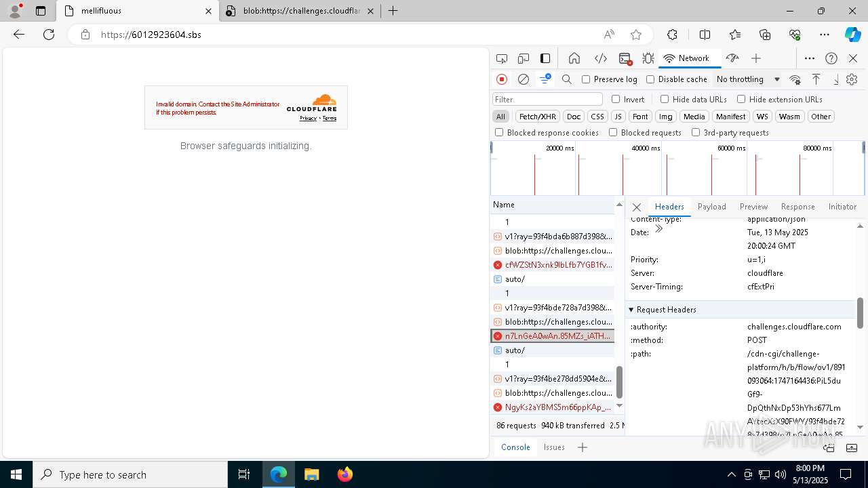Image resolution: width=868 pixels, height=488 pixels.
Task: Open network conditions wifi-gear icon
Action: (x=795, y=79)
